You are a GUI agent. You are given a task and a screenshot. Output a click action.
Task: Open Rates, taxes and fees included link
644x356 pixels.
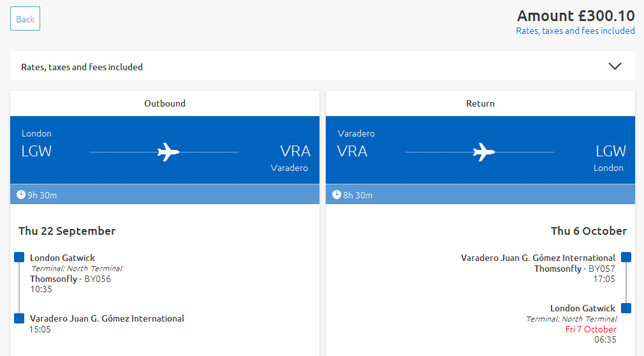click(575, 31)
